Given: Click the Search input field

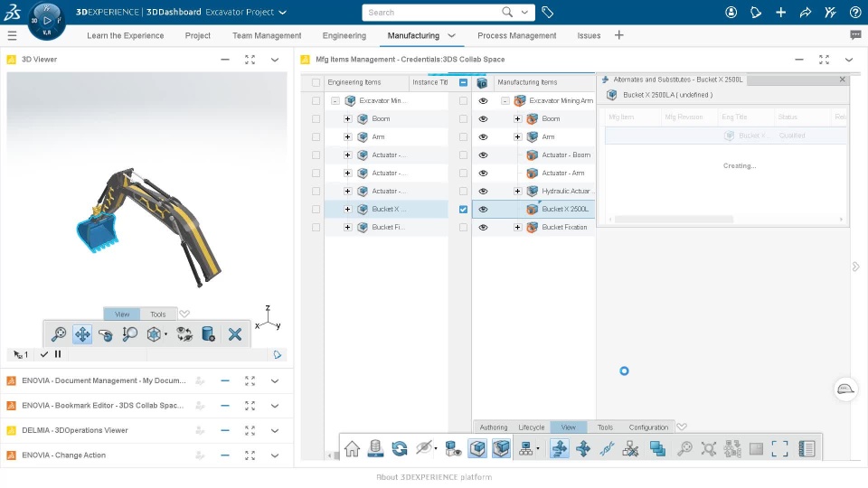Looking at the screenshot, I should [x=433, y=12].
